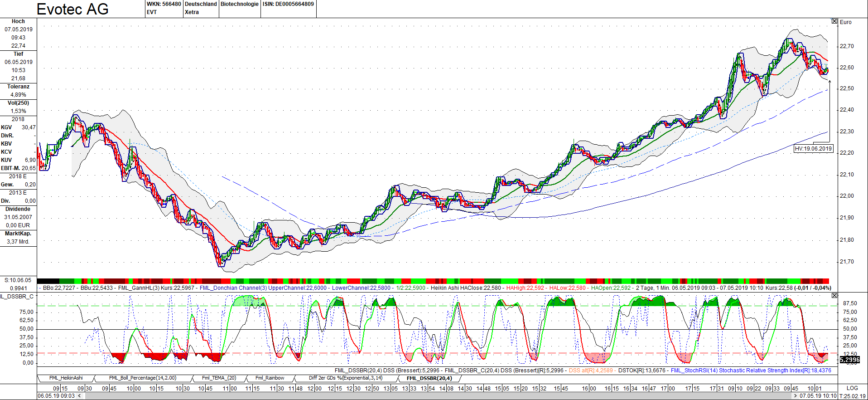The image size is (868, 400).
Task: Click the BBo:22,7227 legend entry
Action: pos(59,288)
